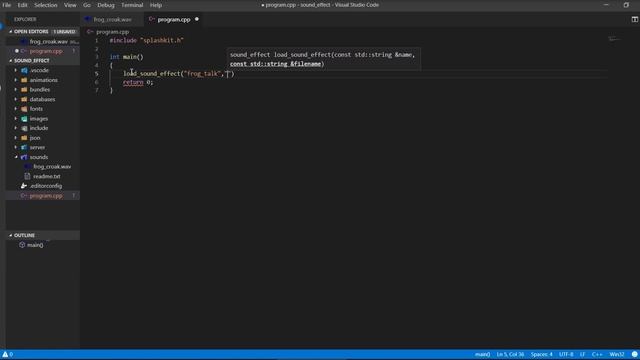The width and height of the screenshot is (640, 360).
Task: Expand the include folder arrow
Action: (16, 128)
